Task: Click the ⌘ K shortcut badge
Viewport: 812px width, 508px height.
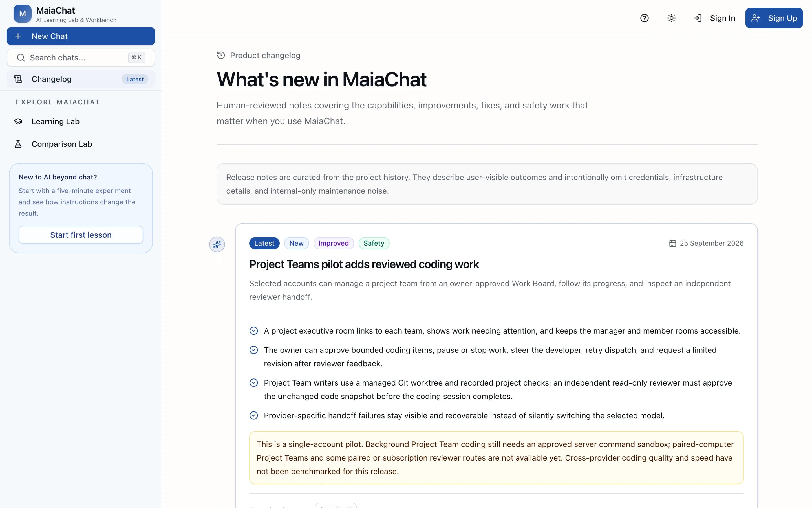Action: 136,58
